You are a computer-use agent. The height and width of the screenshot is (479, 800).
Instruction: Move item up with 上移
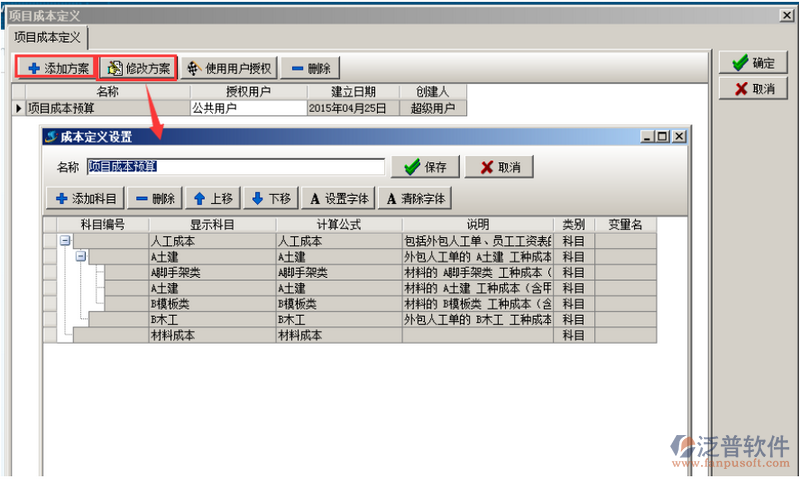(213, 198)
